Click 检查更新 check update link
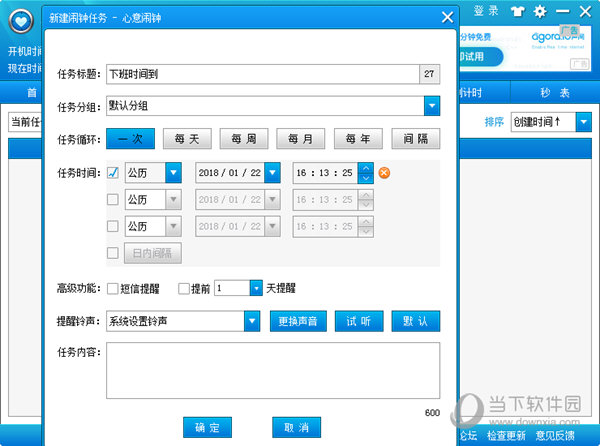The width and height of the screenshot is (600, 446). tap(506, 435)
